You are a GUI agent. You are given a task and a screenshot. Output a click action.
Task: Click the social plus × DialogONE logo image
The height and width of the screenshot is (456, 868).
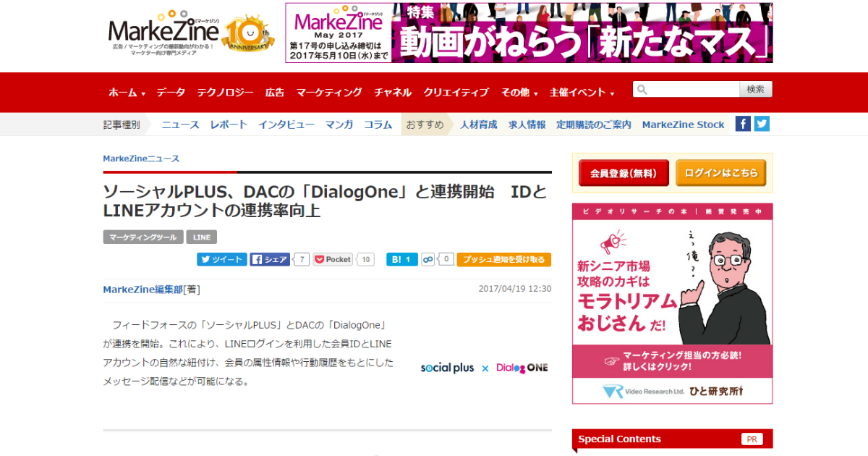(485, 368)
